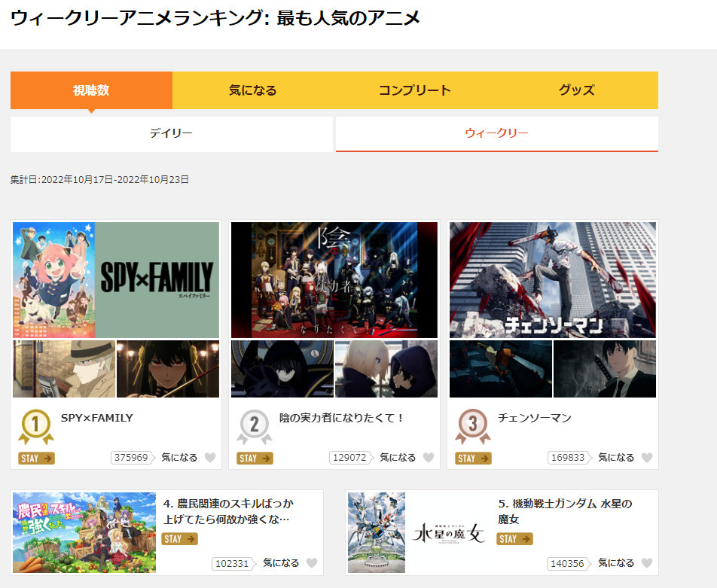Click チェンソーマン scene with suited man
This screenshot has width=717, height=588.
click(605, 369)
